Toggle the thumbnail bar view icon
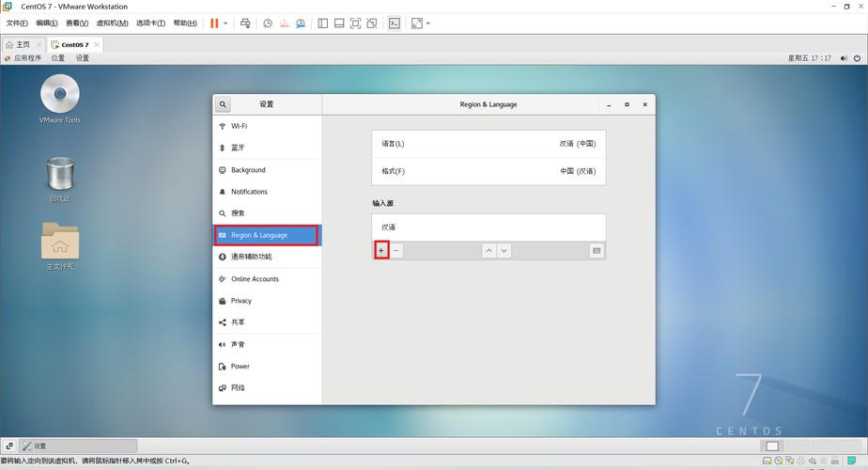The width and height of the screenshot is (868, 470). point(339,23)
